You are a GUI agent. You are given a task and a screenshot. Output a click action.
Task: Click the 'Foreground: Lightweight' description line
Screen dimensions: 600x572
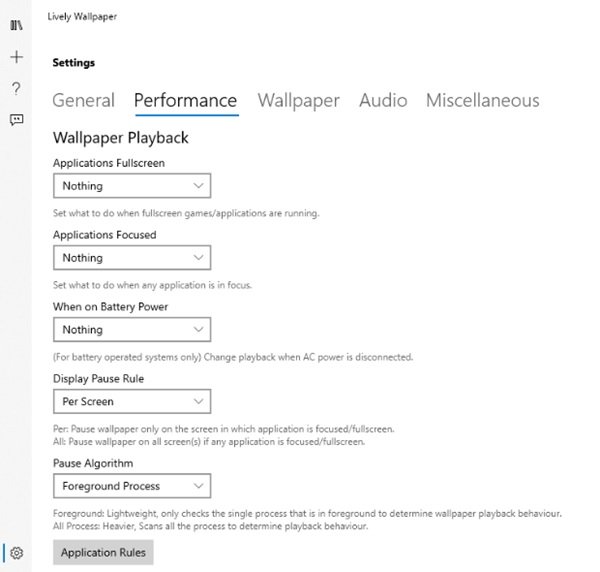coord(307,514)
